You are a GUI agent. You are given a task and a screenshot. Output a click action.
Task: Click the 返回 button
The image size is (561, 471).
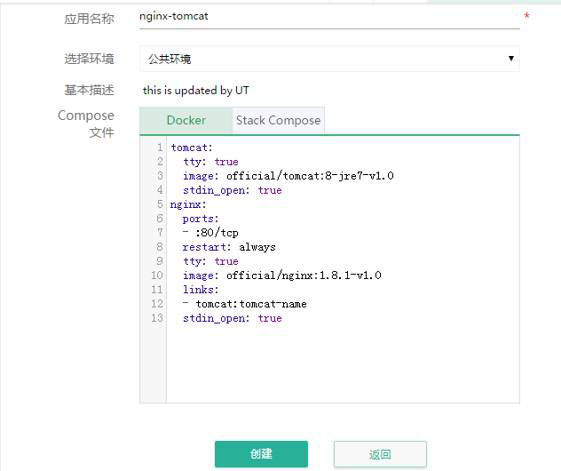380,455
